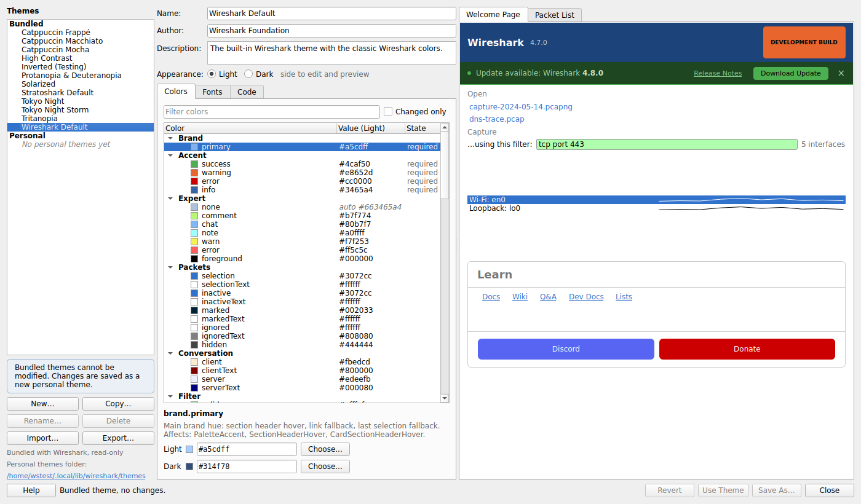Viewport: 861px width, 504px height.
Task: Click the error accent red swatch
Action: click(x=194, y=181)
